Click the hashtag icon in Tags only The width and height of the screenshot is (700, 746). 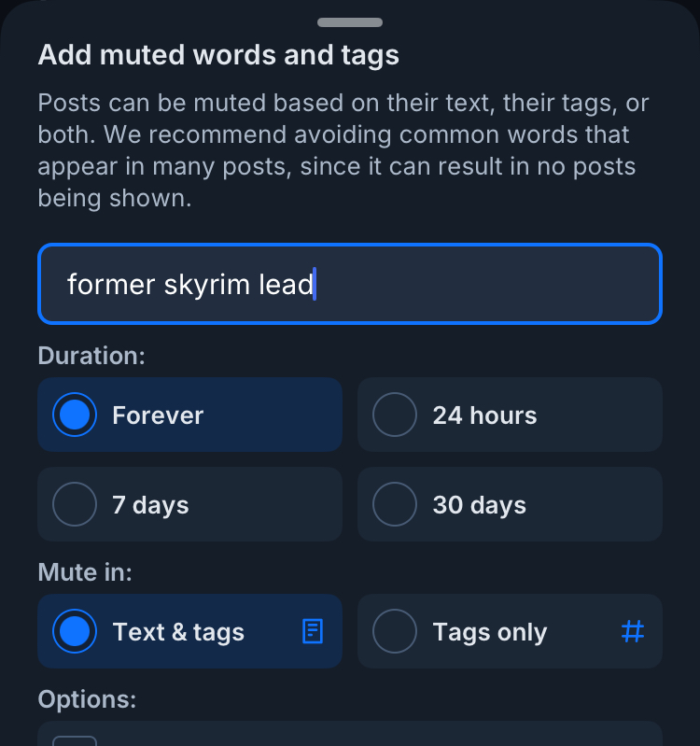click(x=633, y=632)
